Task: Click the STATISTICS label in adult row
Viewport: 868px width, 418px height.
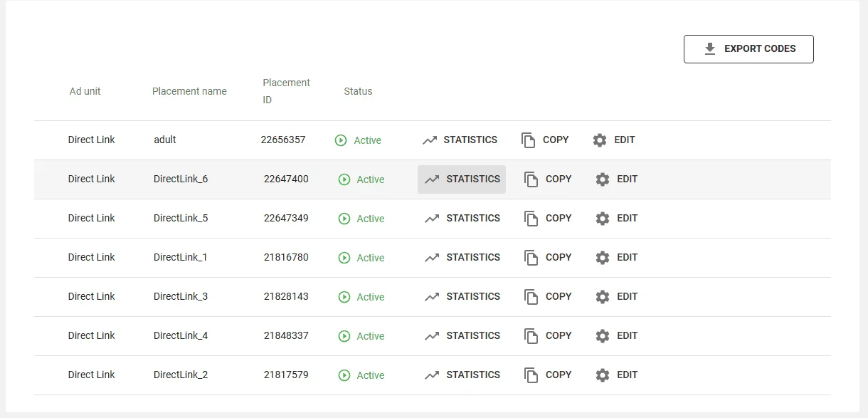Action: tap(470, 140)
